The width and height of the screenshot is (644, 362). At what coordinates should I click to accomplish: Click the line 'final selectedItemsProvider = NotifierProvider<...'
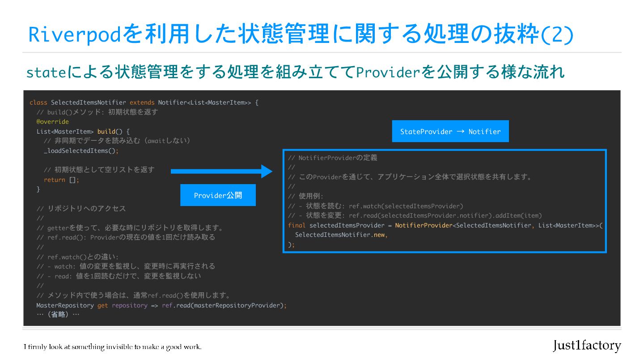coord(445,225)
